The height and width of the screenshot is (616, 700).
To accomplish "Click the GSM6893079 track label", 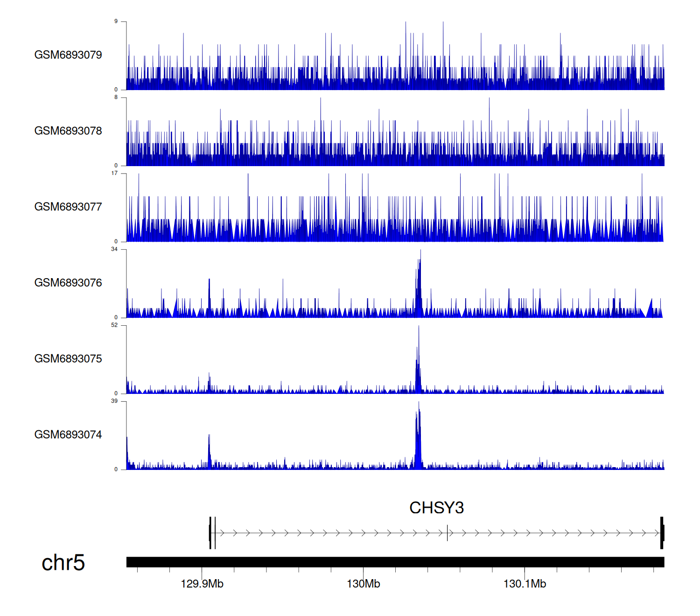I will pyautogui.click(x=68, y=55).
